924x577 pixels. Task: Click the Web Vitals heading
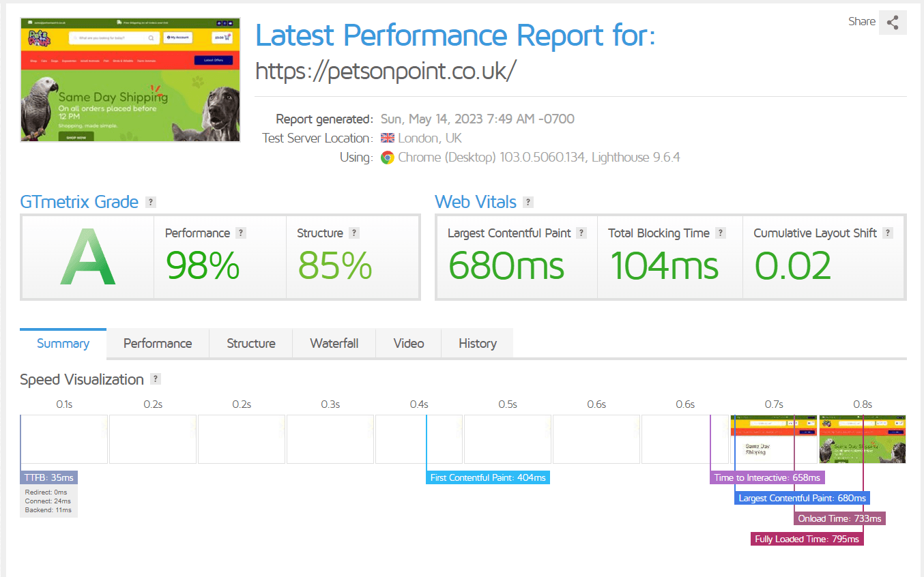coord(476,202)
